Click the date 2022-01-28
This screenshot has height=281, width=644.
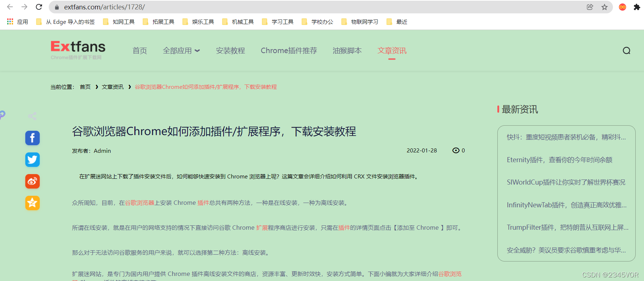click(x=422, y=151)
